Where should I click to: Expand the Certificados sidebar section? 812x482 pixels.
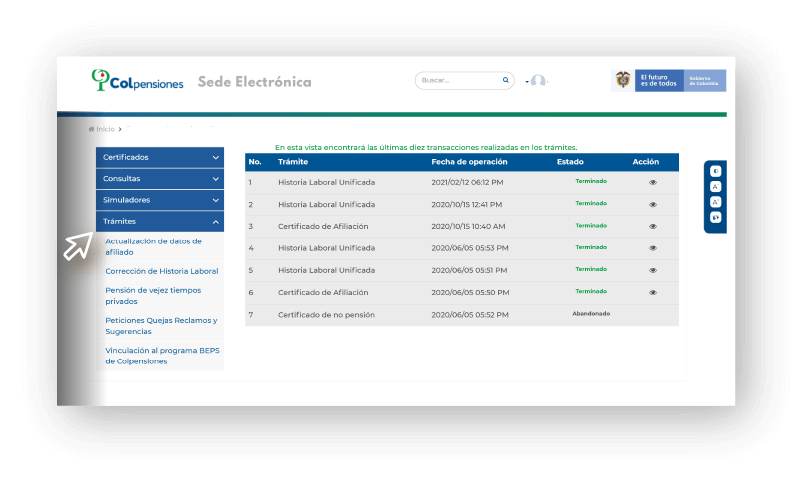coord(160,157)
